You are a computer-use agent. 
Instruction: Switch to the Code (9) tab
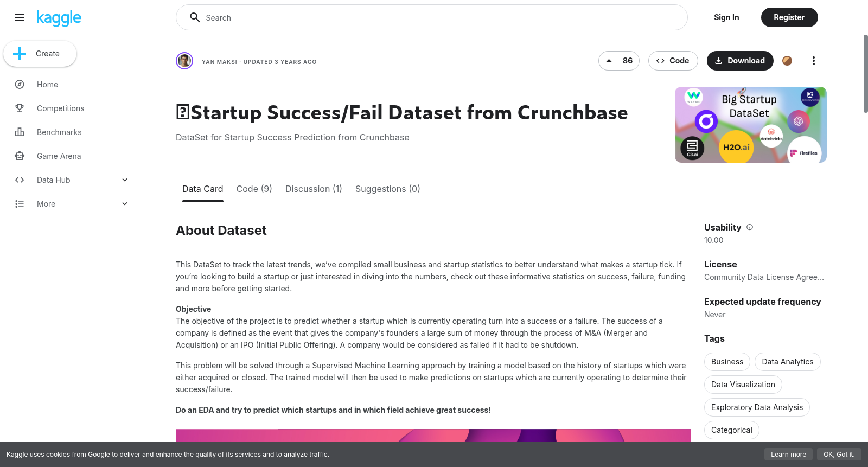[254, 189]
